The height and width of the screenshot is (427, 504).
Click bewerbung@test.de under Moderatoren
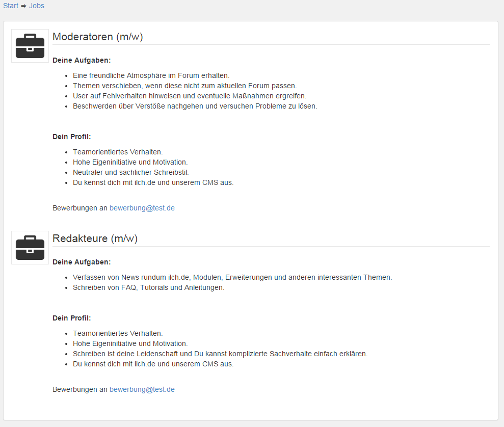tap(142, 208)
